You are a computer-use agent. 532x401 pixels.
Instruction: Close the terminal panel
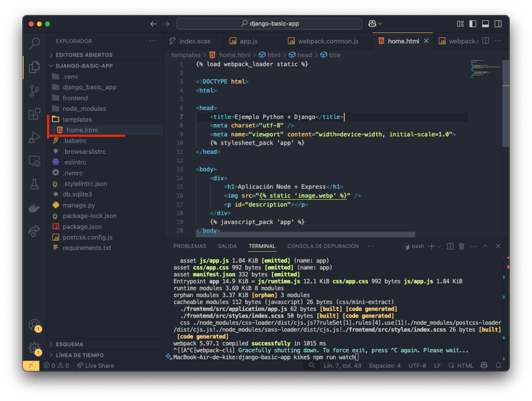(498, 246)
